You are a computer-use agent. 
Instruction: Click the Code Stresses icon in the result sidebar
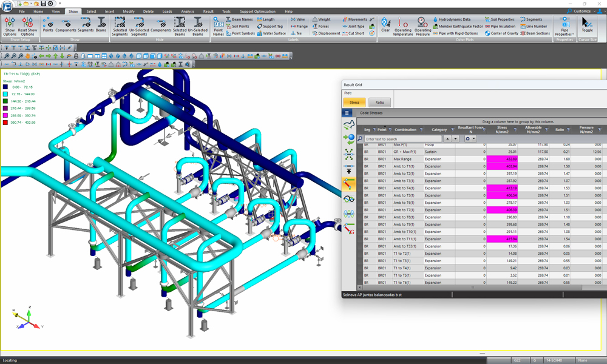(349, 183)
